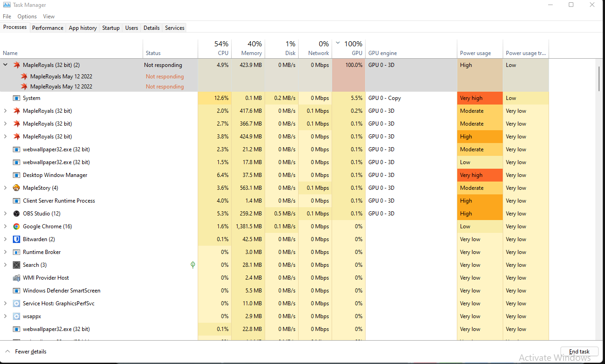Click the sort arrow above the GPU column
Viewport: 605px width, 364px height.
[338, 43]
